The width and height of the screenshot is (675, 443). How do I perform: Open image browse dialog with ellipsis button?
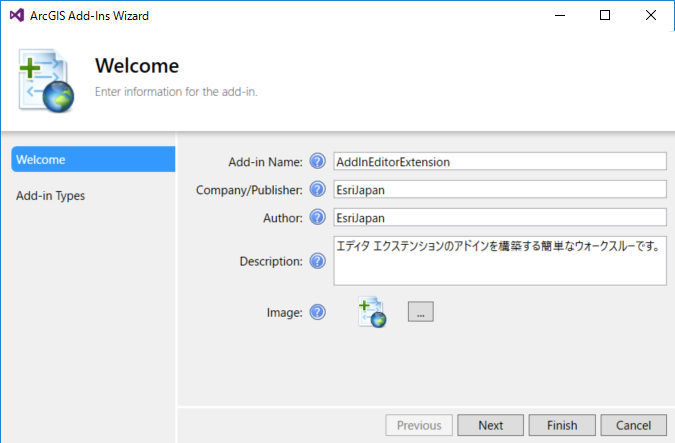[x=421, y=312]
